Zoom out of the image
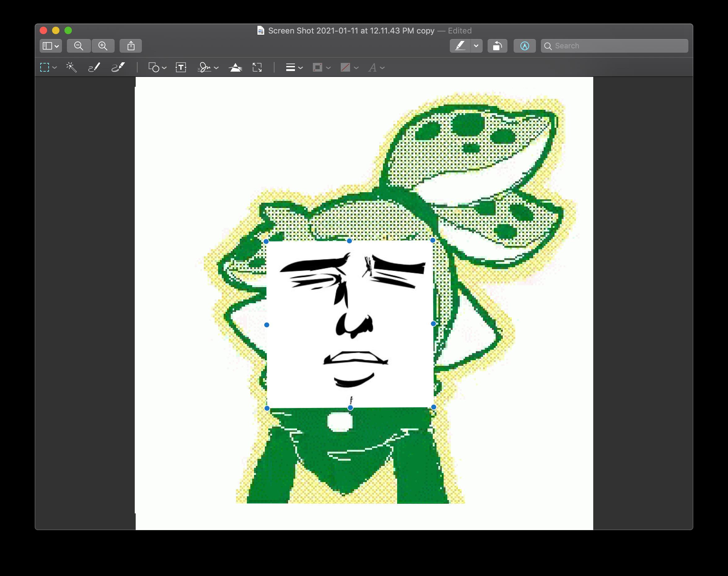This screenshot has height=576, width=728. pos(79,46)
